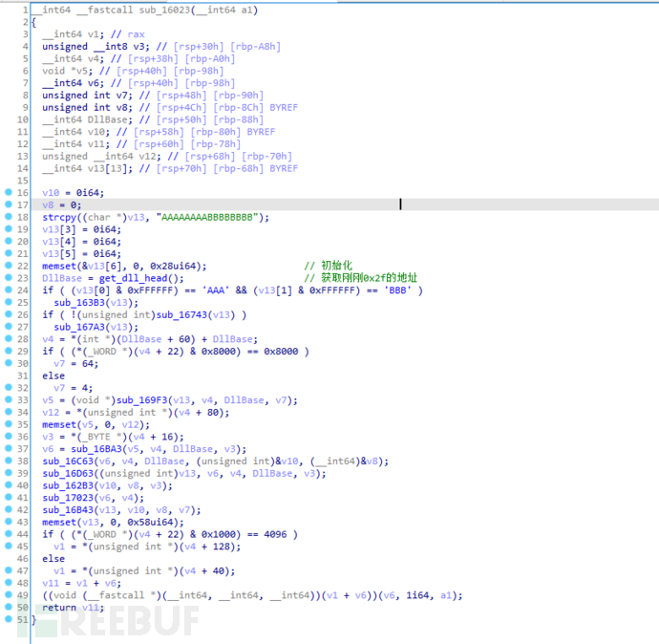Click the "AAAAAAAABBBBBBBB" string literal
The width and height of the screenshot is (659, 644).
coord(207,217)
